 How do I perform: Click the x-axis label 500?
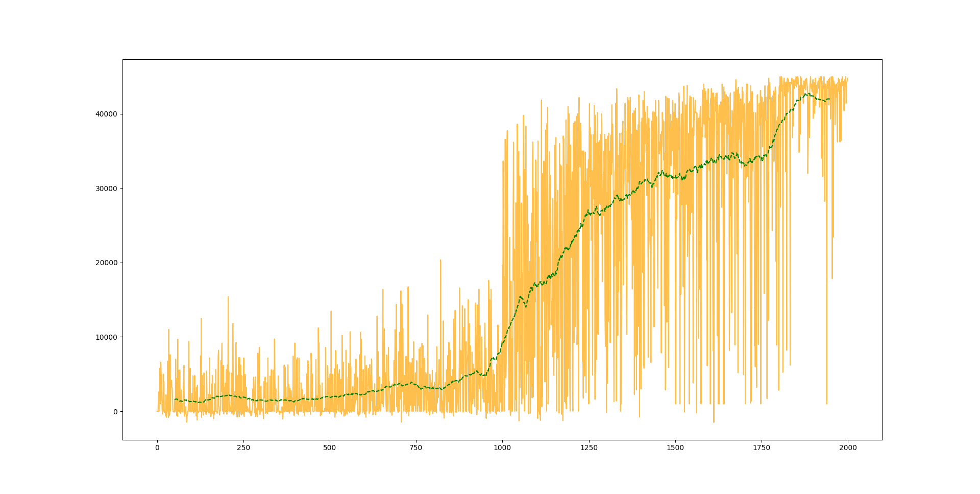coord(330,448)
